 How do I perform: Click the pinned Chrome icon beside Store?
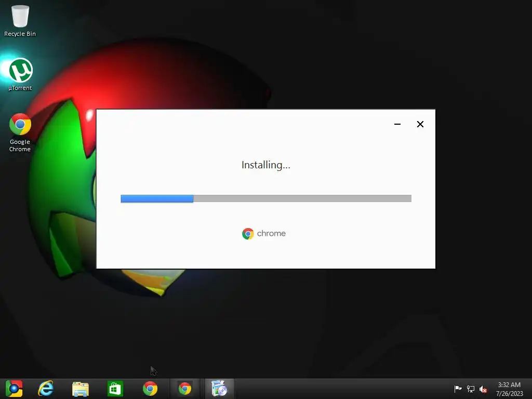(x=150, y=389)
